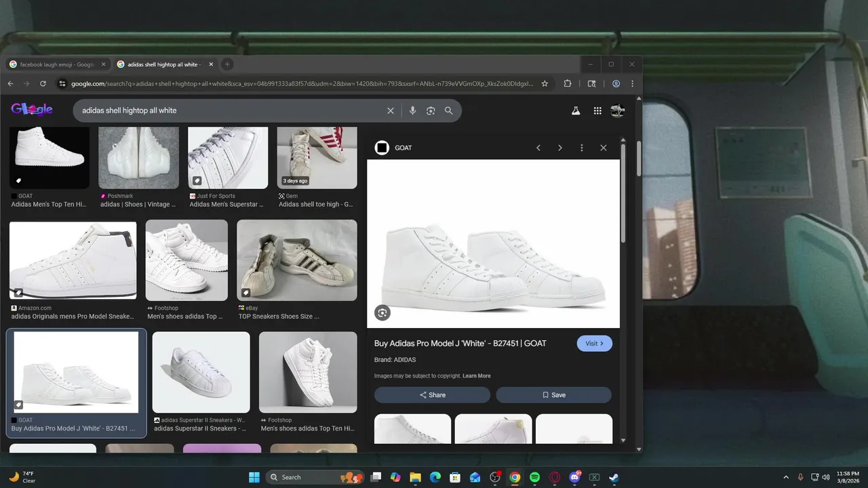This screenshot has height=488, width=868.
Task: Open the Windows Start menu
Action: (x=254, y=477)
